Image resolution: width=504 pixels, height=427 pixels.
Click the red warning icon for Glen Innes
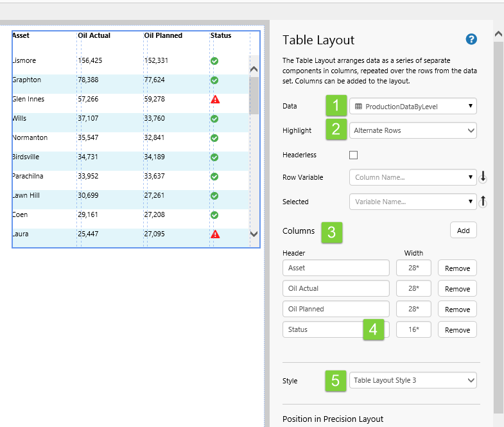(x=214, y=100)
